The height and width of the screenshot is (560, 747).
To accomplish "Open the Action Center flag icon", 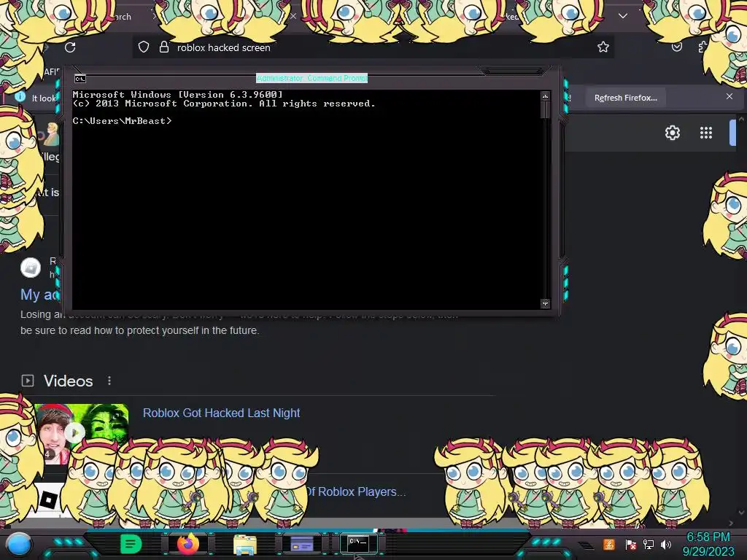I will [x=630, y=544].
